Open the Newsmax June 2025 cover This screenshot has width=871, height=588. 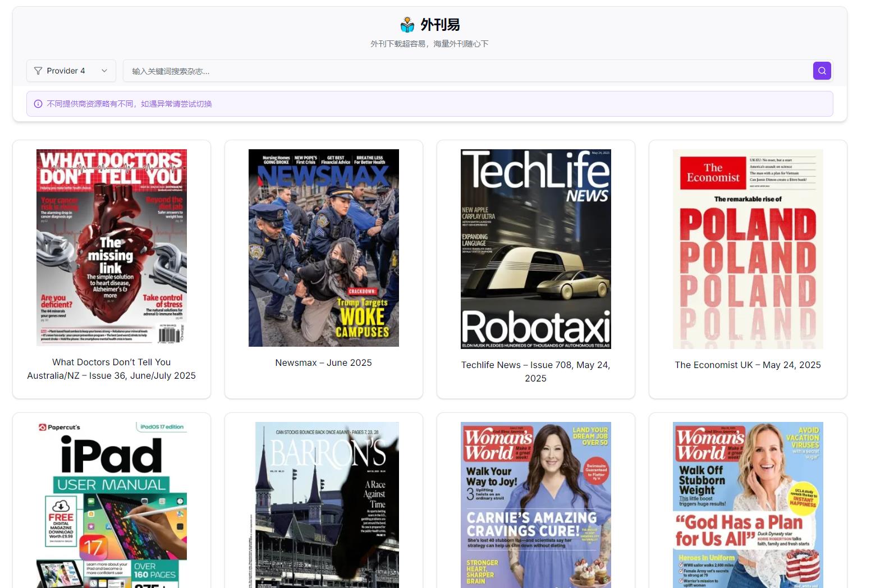[323, 247]
